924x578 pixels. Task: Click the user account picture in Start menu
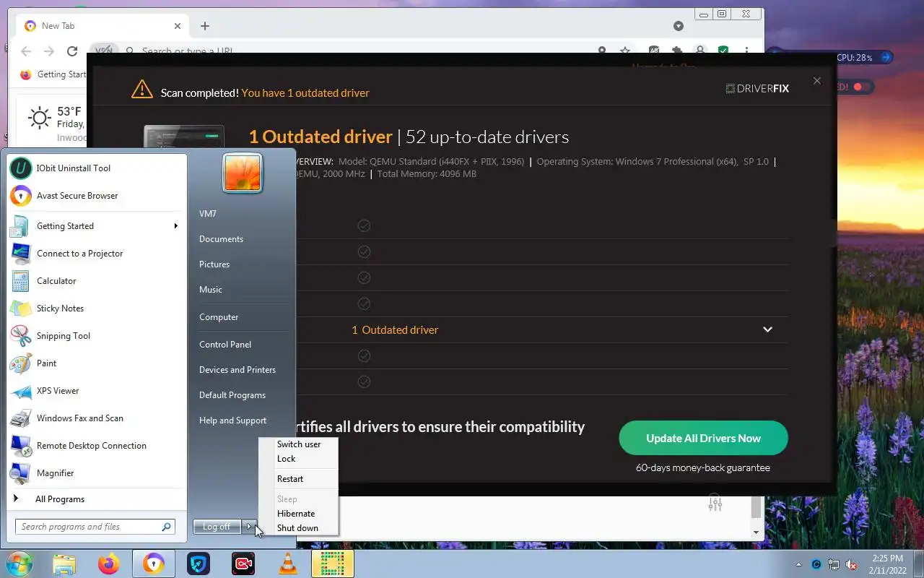point(243,173)
